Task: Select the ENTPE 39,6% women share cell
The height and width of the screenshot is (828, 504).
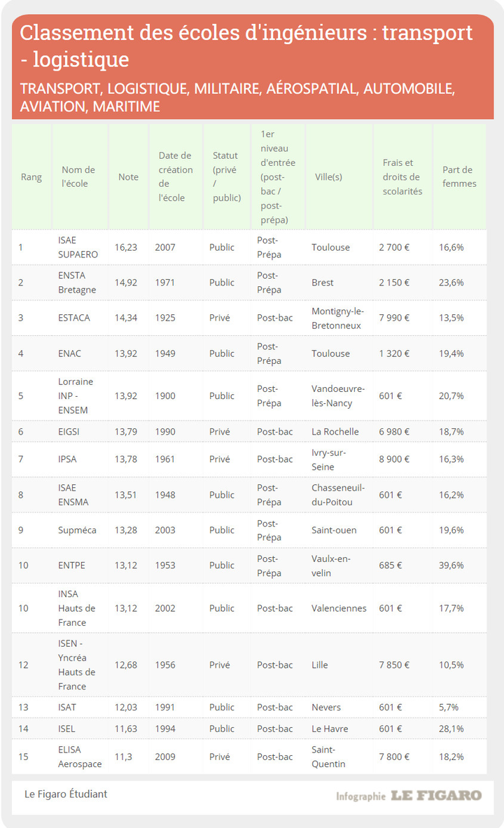Action: 451,566
